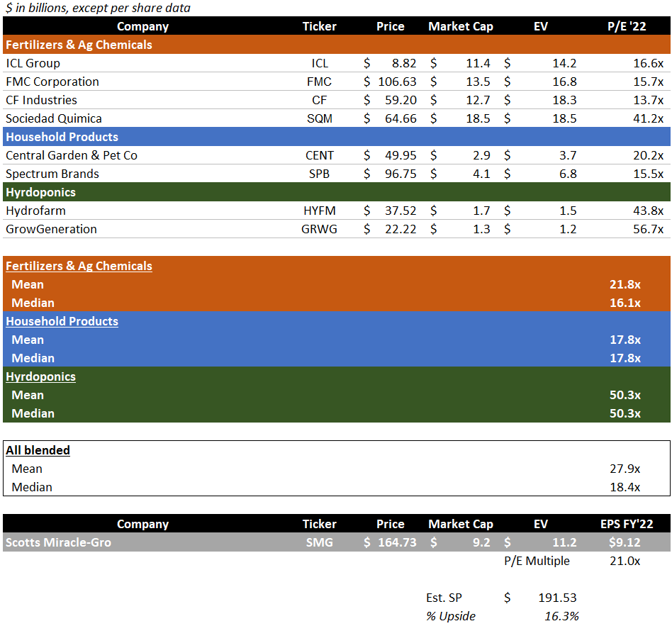Click the Spectrum Brands company name

(x=52, y=174)
